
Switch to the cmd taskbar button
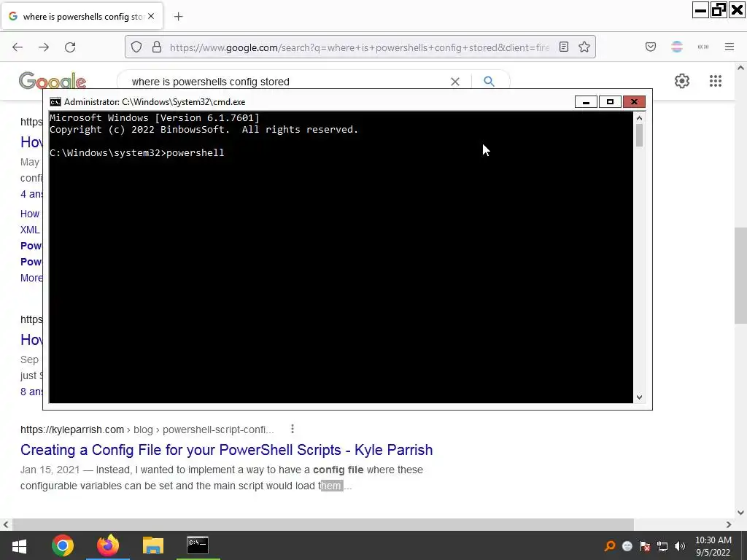tap(198, 545)
